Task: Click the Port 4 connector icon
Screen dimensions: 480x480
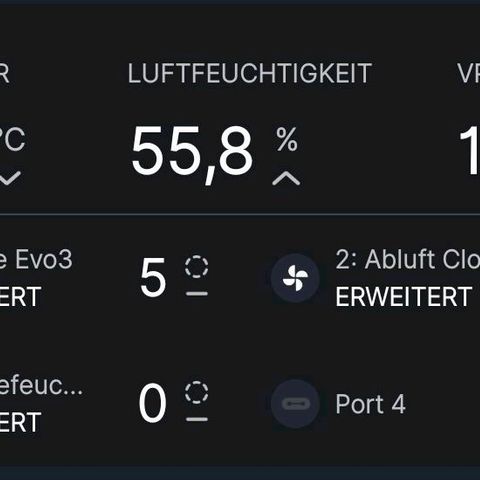Action: coord(295,404)
